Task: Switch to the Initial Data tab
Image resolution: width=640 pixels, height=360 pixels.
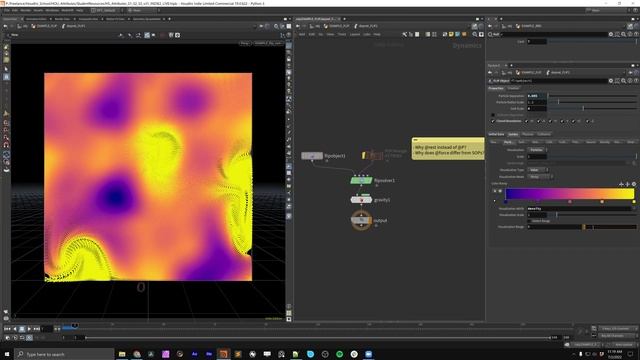Action: [496, 134]
